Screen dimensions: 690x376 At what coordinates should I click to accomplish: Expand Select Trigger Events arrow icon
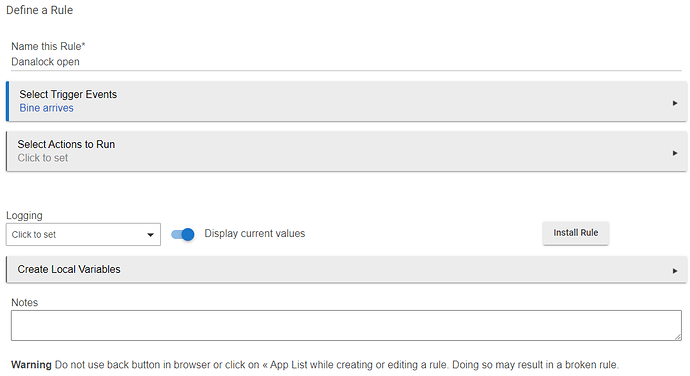tap(675, 103)
